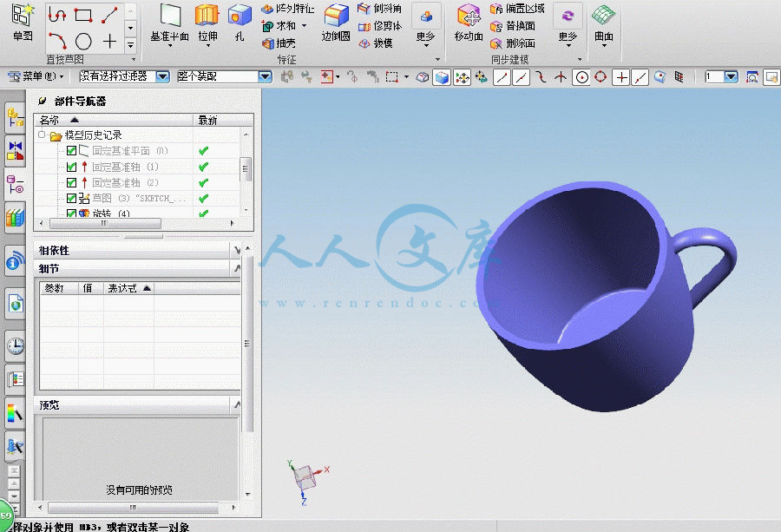Open Reuse Library books sidebar icon

[x=15, y=218]
